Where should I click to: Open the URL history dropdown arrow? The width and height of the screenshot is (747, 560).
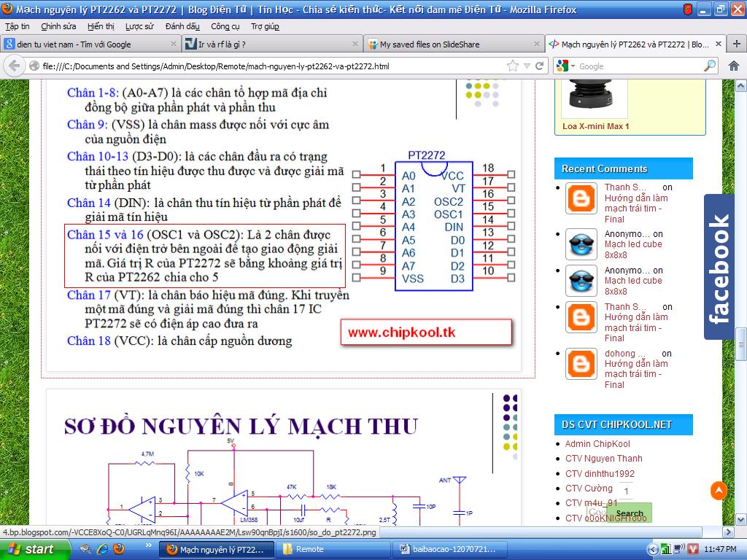coord(528,66)
